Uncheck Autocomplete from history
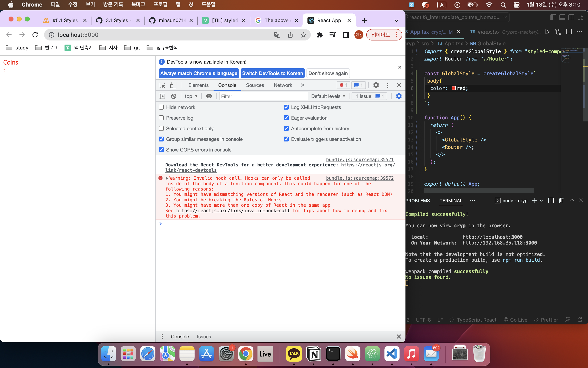Image resolution: width=588 pixels, height=368 pixels. [x=286, y=129]
